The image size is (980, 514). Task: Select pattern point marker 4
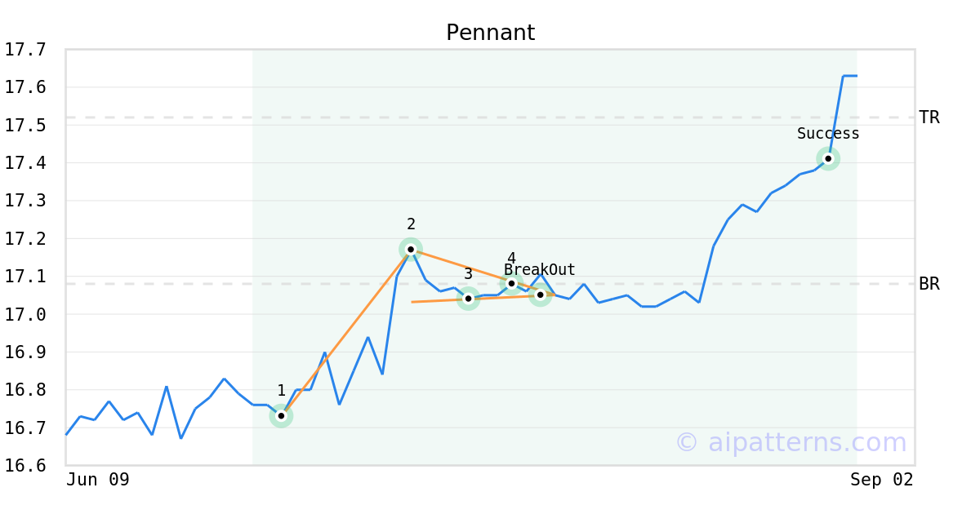(511, 283)
